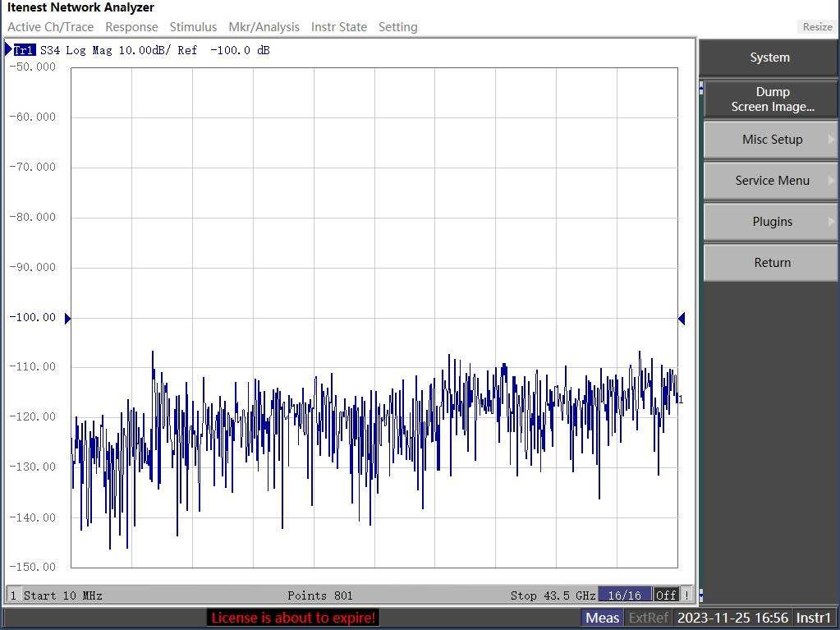Click the ExtRef status indicator
Screen dimensions: 840x630
[x=648, y=618]
